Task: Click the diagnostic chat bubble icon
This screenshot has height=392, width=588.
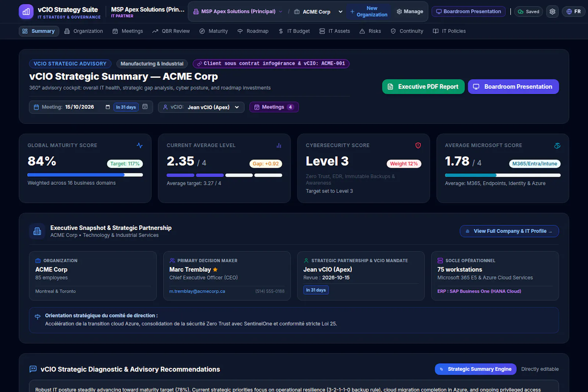Action: click(x=33, y=369)
